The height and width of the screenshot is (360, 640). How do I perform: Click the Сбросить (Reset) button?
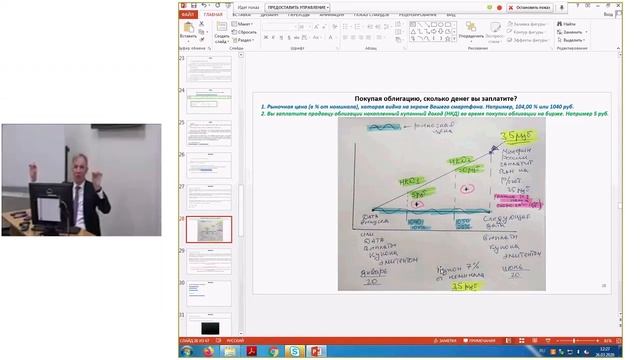pyautogui.click(x=244, y=32)
